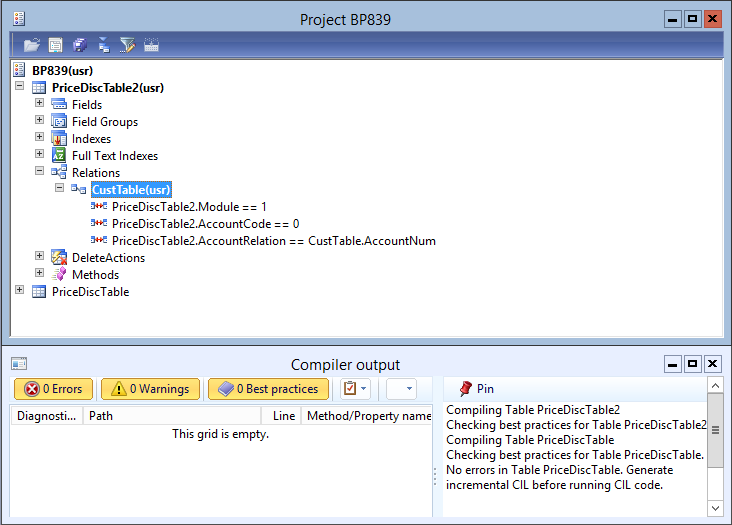Click the open folder toolbar icon

[32, 45]
